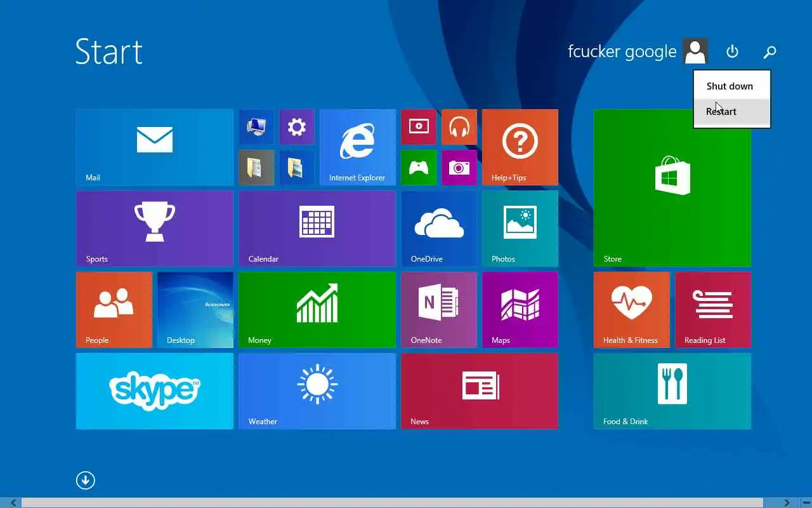
Task: Open the Reading List tile
Action: (713, 310)
